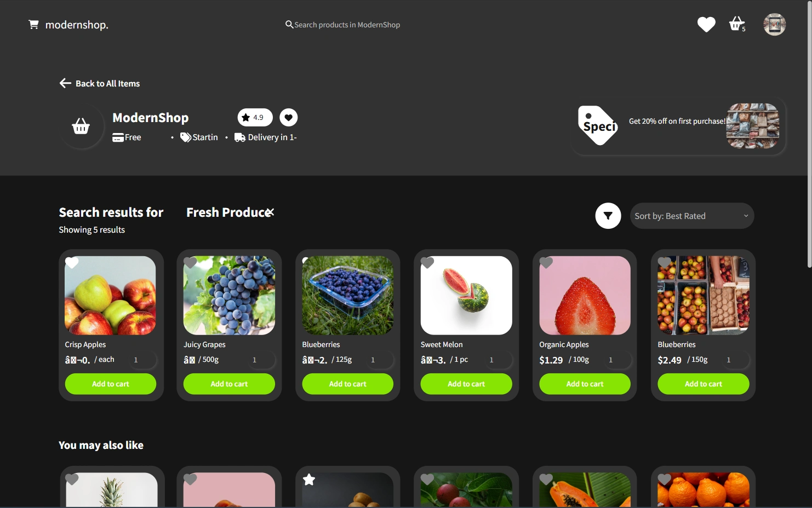Add Crisp Apples to cart
Image resolution: width=812 pixels, height=508 pixels.
pos(111,384)
